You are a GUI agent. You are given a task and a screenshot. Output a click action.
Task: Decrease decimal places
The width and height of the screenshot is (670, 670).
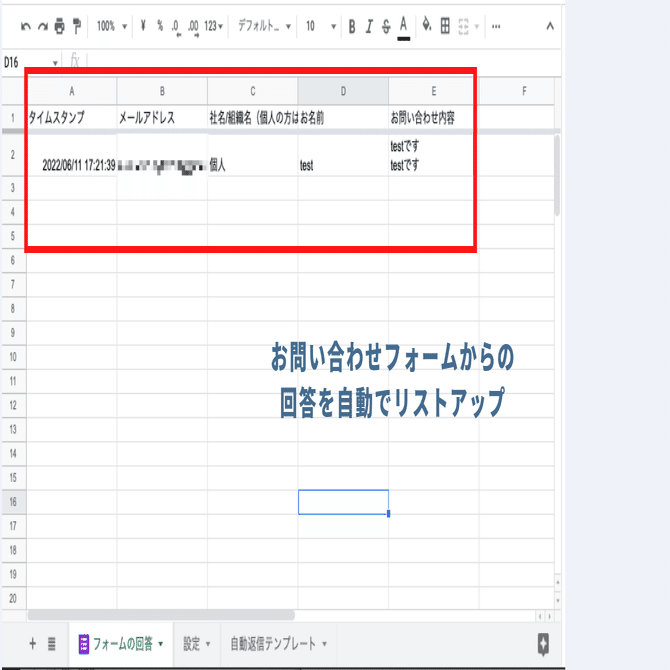click(x=176, y=27)
